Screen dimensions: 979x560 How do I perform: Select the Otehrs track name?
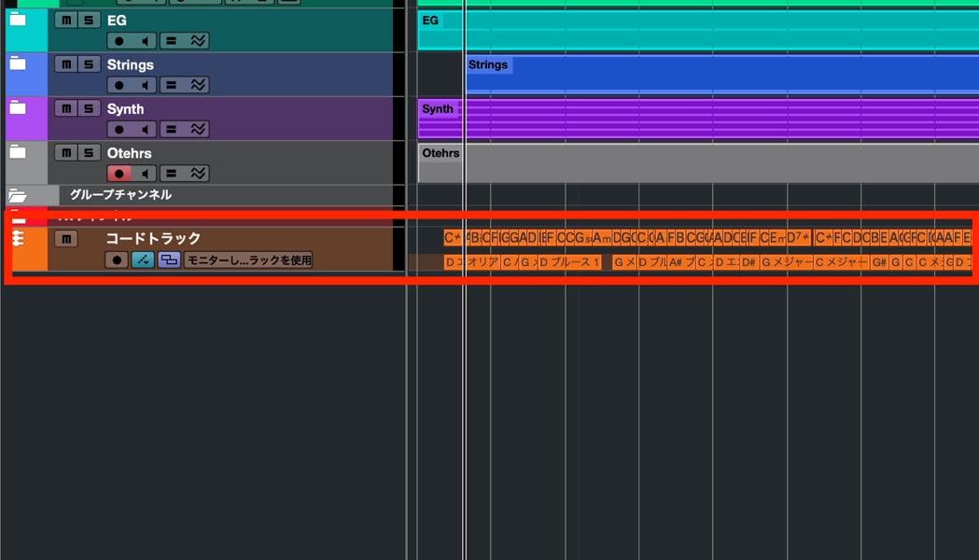point(129,153)
